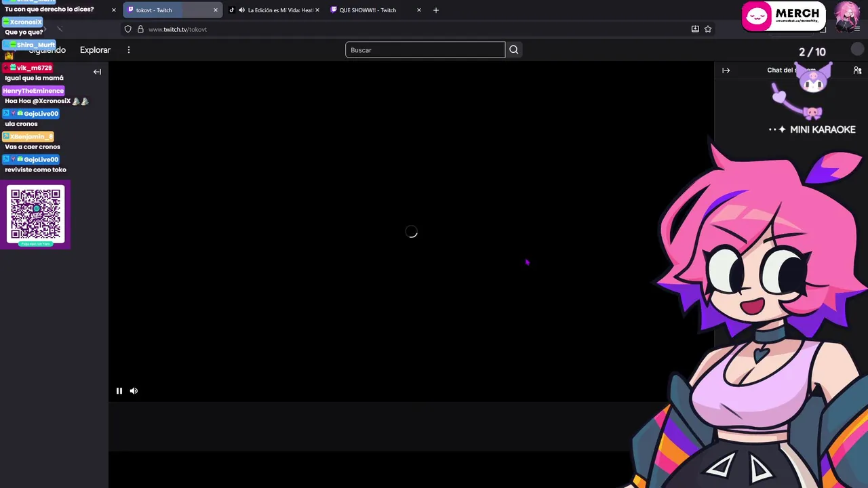Click message 'ula cronos'

(21, 124)
